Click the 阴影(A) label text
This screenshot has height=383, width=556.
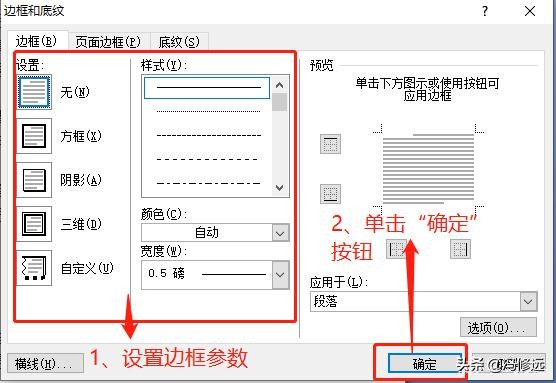(81, 180)
